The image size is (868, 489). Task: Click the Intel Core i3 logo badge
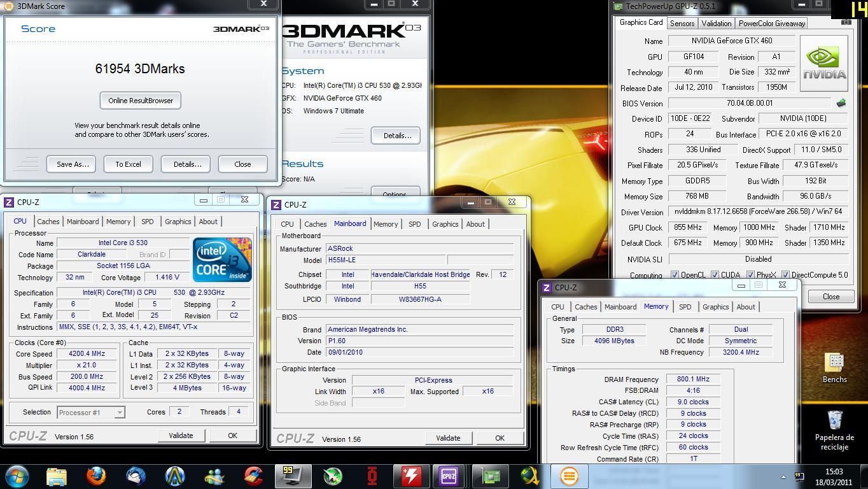tap(222, 259)
